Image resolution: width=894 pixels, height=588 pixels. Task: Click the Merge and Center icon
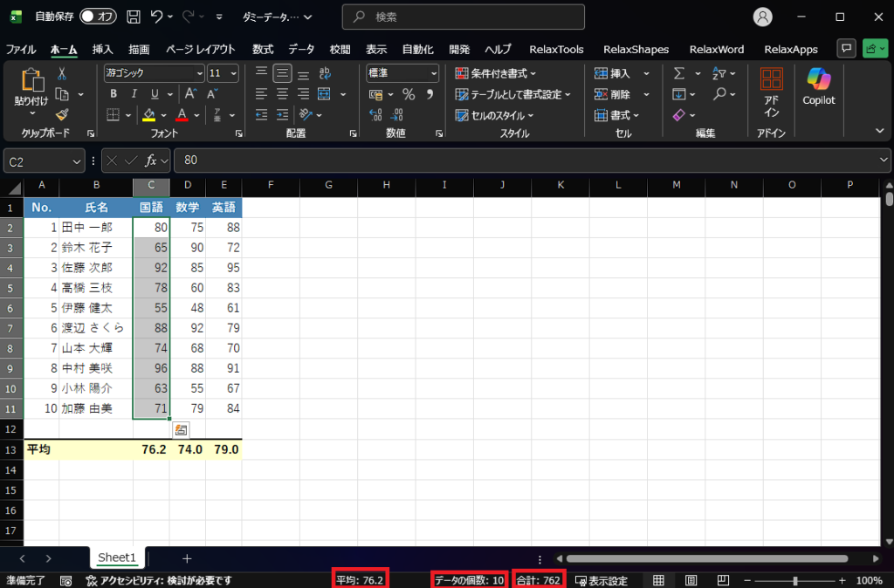(324, 94)
